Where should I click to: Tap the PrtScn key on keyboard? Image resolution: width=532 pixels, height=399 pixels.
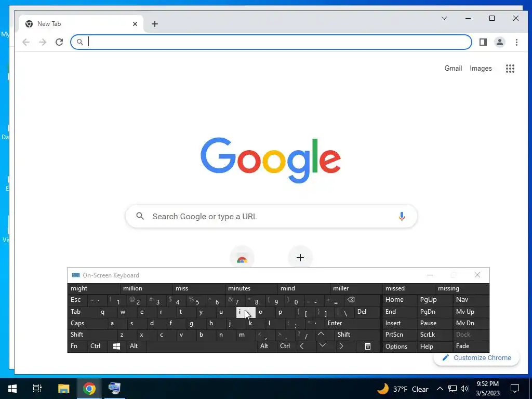[x=400, y=335]
